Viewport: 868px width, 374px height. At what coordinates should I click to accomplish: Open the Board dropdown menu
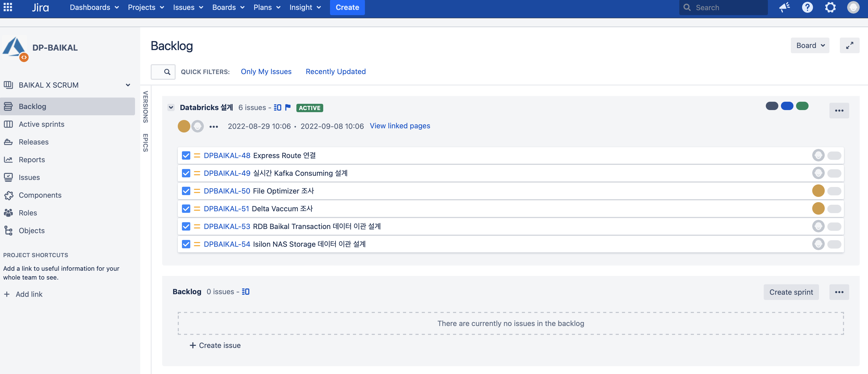pos(810,45)
